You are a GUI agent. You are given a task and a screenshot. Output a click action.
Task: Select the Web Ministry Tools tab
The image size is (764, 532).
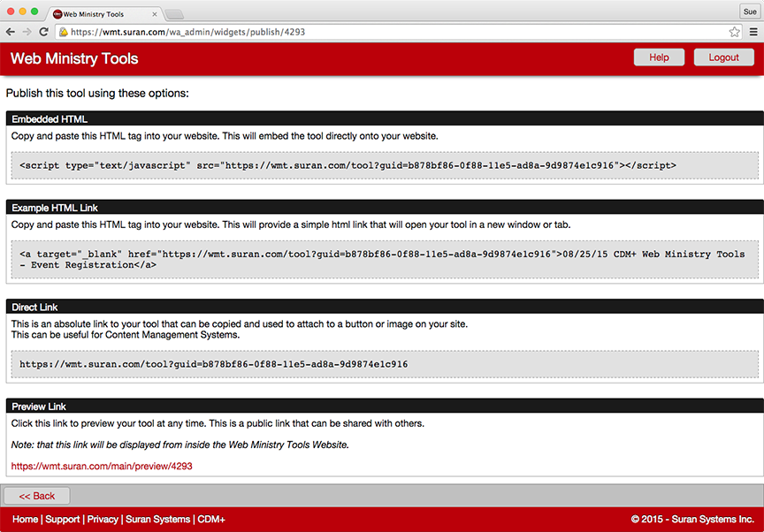pos(104,14)
